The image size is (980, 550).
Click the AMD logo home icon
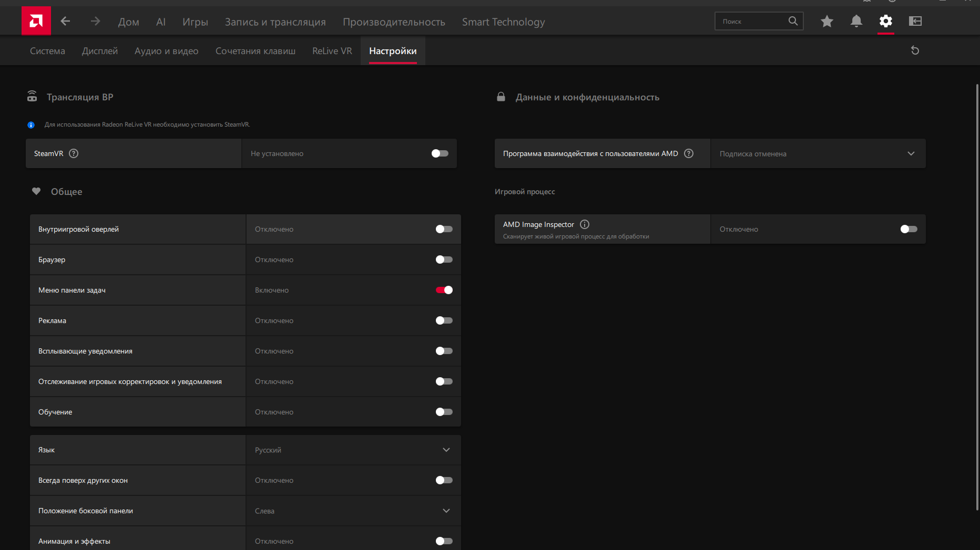[36, 21]
